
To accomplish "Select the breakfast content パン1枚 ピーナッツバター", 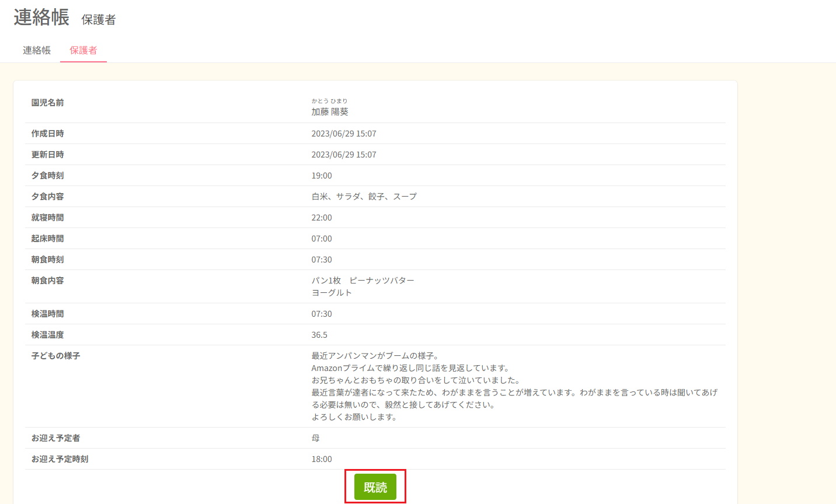I will coord(363,280).
